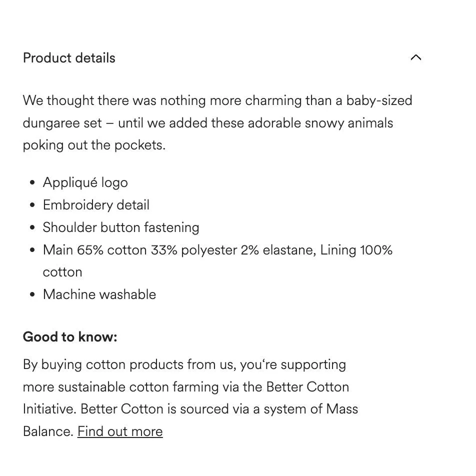Viewport: 476px width, 476px height.
Task: Click the bullet point beside Appliqué logo
Action: (x=32, y=183)
